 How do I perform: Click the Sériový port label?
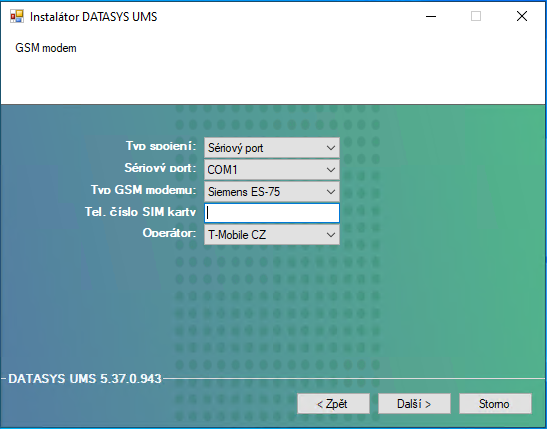(160, 168)
